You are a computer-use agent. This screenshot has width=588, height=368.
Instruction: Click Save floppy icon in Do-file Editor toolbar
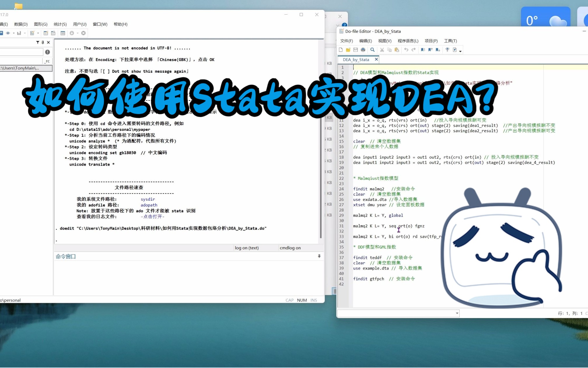coord(356,50)
